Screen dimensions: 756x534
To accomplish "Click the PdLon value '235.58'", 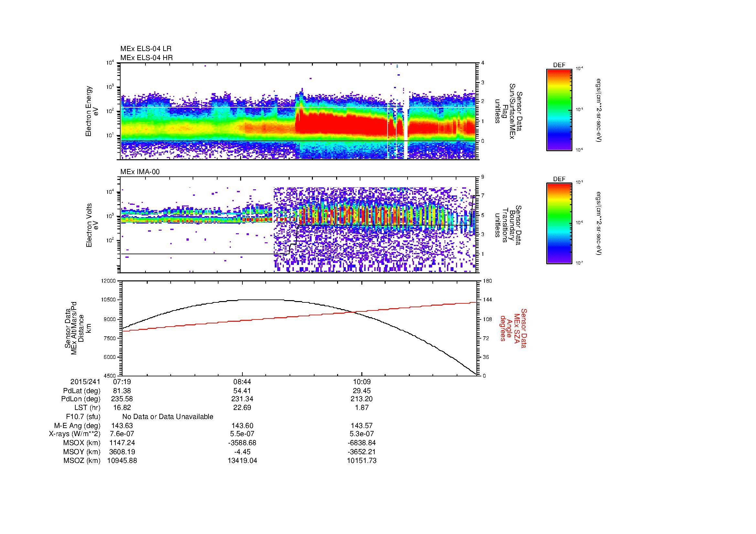I will [122, 399].
